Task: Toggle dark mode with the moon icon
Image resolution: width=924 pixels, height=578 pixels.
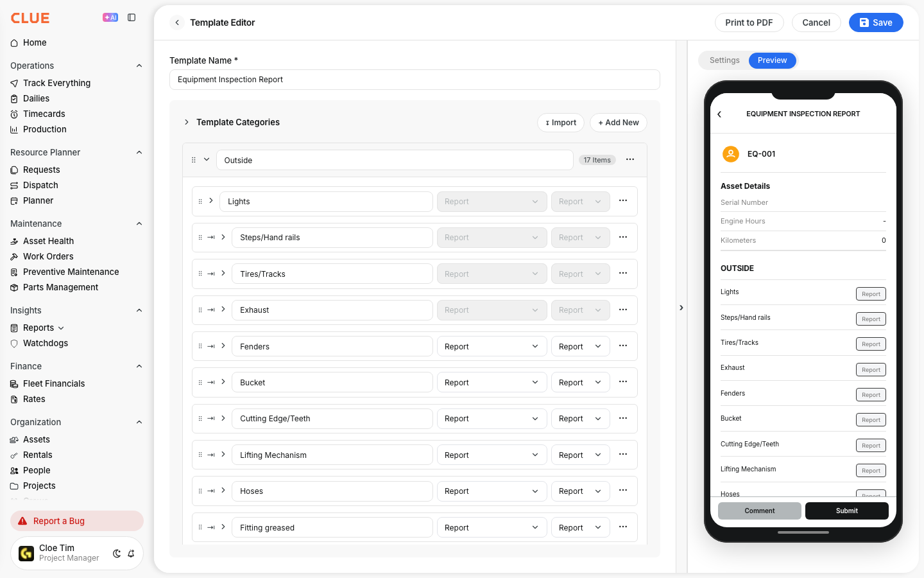Action: click(x=117, y=553)
